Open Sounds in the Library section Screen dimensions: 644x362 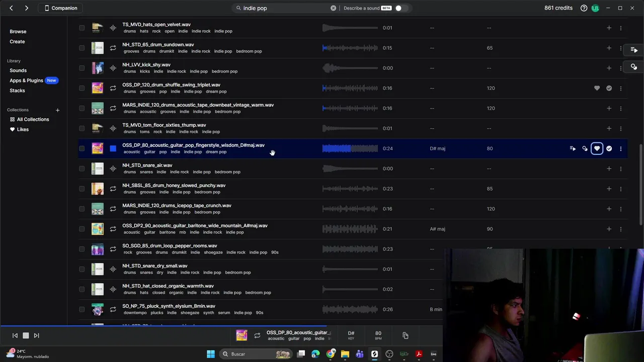coord(18,70)
